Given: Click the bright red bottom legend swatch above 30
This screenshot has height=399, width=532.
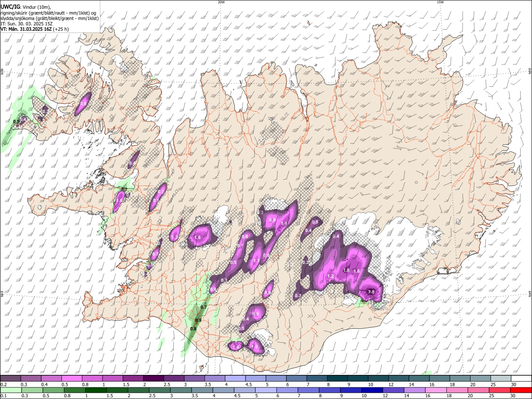Looking at the screenshot, I should click(x=521, y=390).
